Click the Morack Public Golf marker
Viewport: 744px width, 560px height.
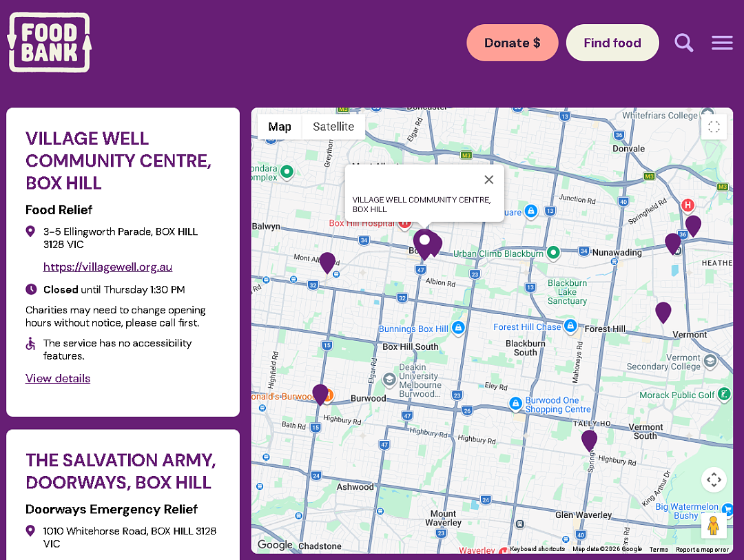coord(723,394)
